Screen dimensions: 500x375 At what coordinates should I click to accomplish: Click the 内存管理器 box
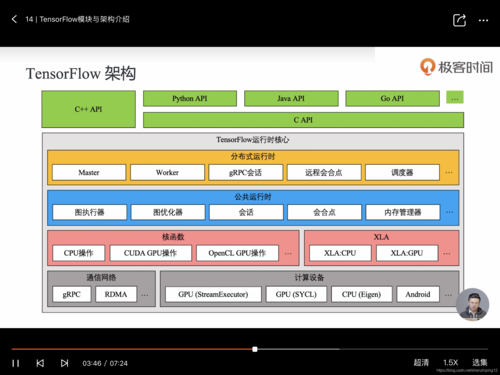coord(403,212)
